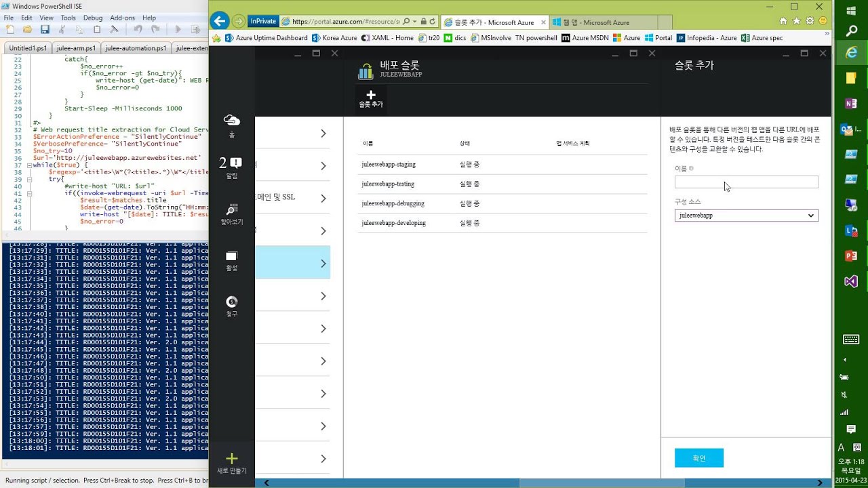Switch to the Untitled1.ps1 tab
The width and height of the screenshot is (868, 488).
(27, 48)
